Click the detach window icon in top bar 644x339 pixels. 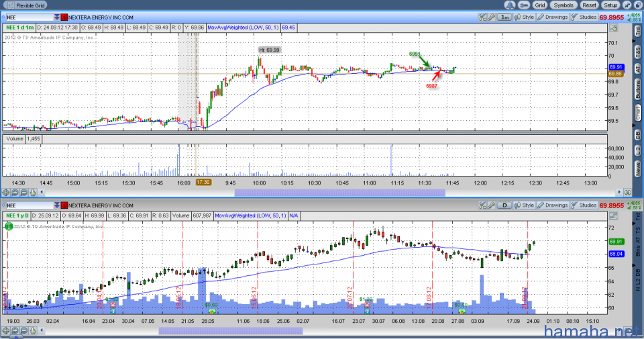coord(637,5)
